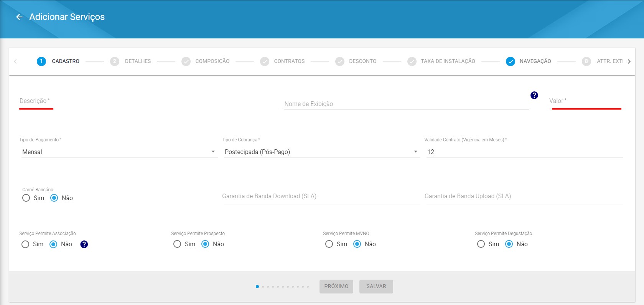
Task: Select Não for Serviço Permite Associação
Action: tap(53, 244)
